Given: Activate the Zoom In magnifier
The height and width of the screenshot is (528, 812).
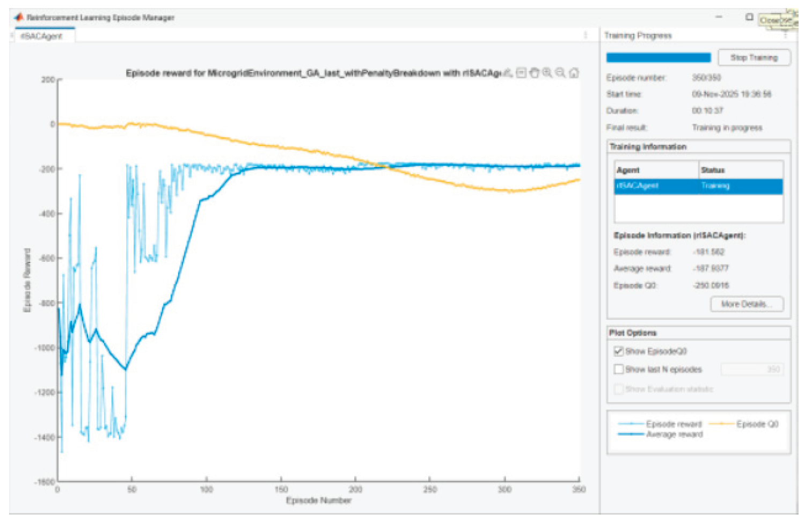Looking at the screenshot, I should coord(547,73).
